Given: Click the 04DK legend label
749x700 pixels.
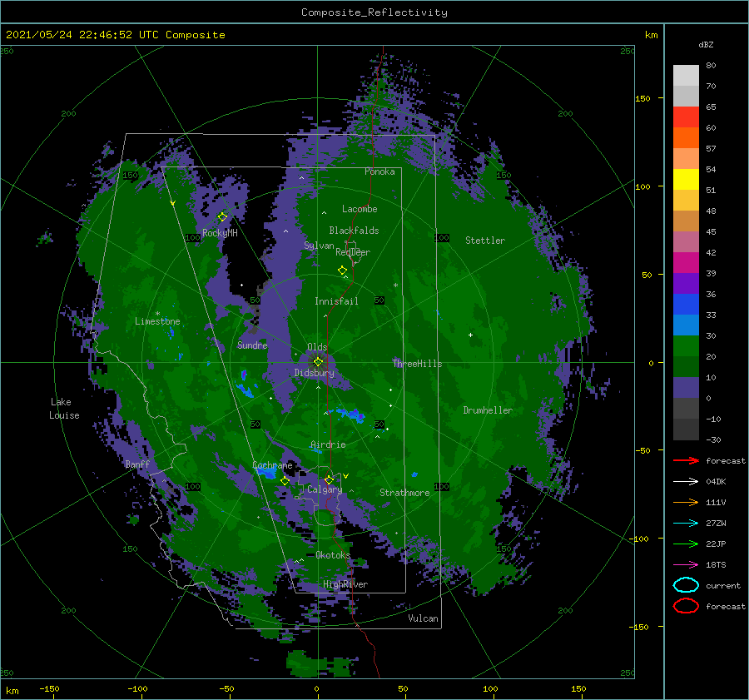Looking at the screenshot, I should point(716,482).
